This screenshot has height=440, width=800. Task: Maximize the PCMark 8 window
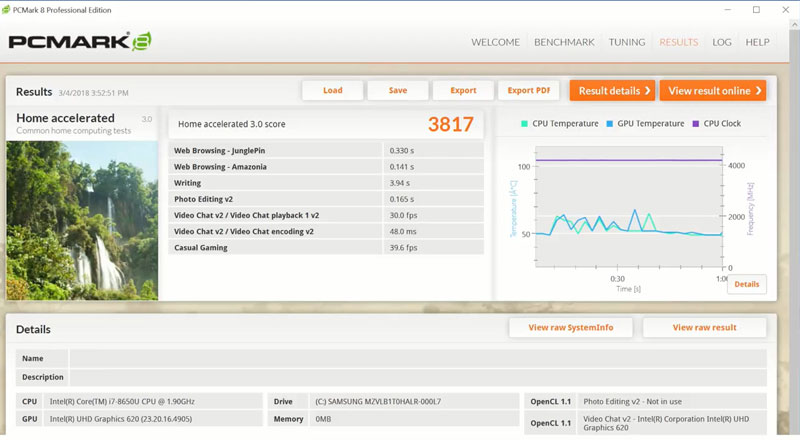(x=756, y=10)
